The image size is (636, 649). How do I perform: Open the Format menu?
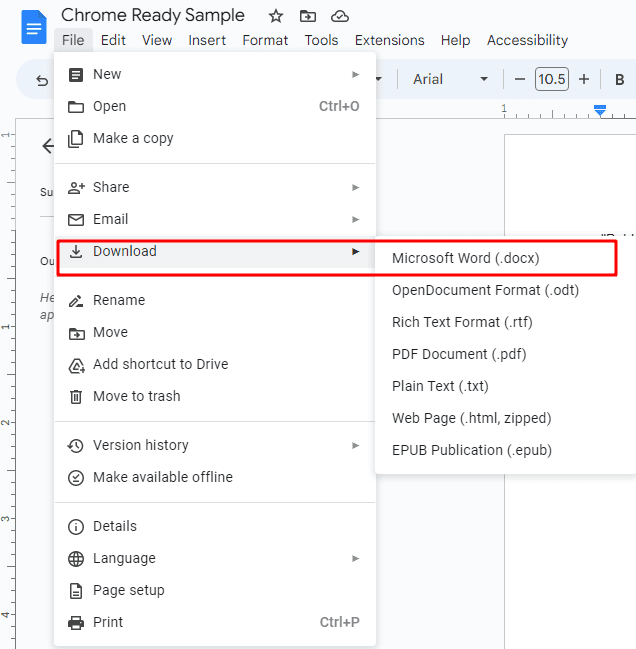(x=265, y=40)
